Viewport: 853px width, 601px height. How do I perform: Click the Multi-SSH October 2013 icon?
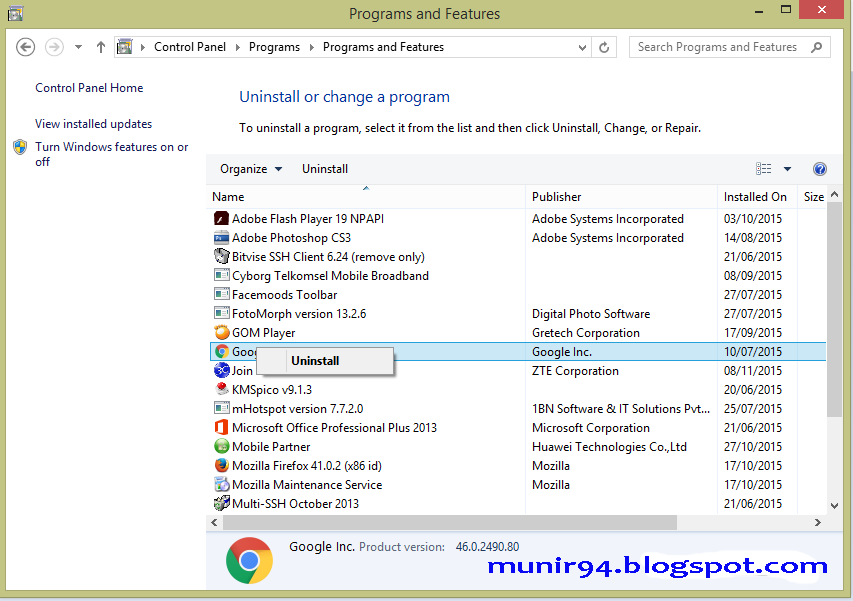(221, 504)
